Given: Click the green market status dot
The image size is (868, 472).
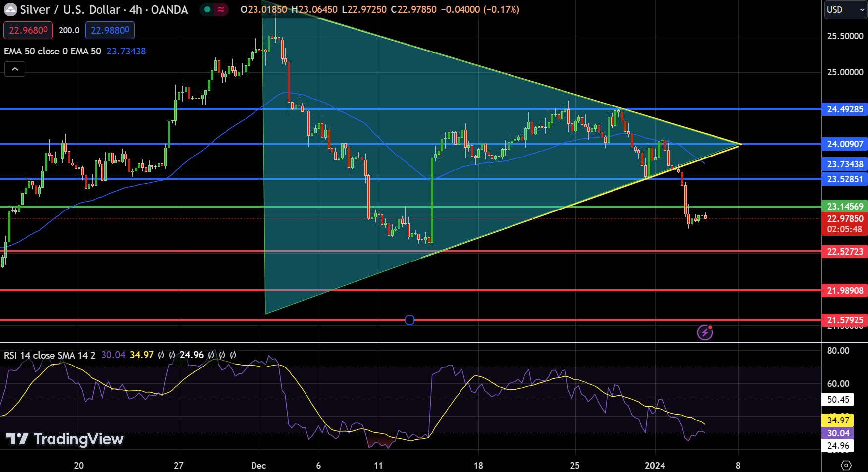Looking at the screenshot, I should click(x=207, y=9).
